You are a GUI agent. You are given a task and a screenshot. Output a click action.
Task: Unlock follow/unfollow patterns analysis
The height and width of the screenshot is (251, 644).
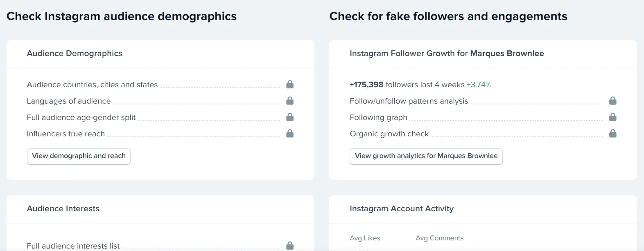(x=613, y=101)
